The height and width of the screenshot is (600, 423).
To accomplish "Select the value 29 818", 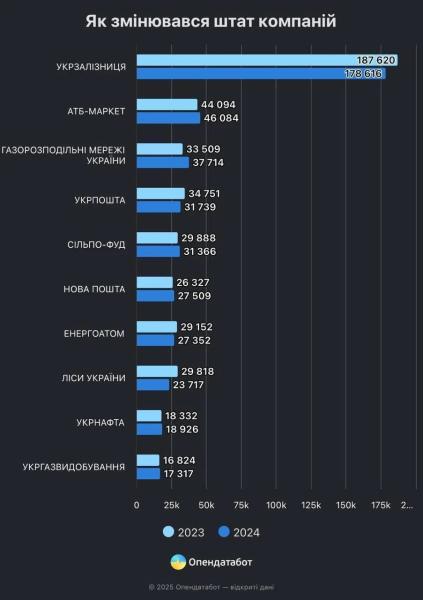I will click(198, 371).
